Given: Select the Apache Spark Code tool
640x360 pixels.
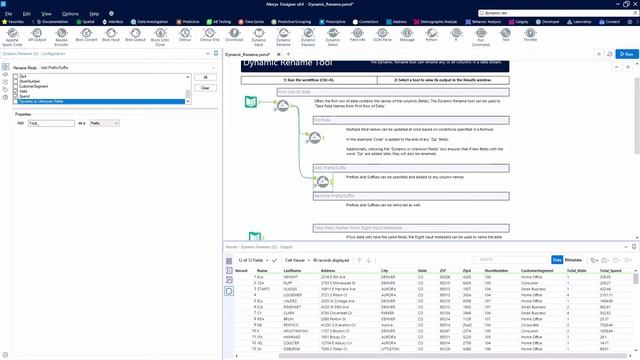Looking at the screenshot, I should [x=12, y=36].
